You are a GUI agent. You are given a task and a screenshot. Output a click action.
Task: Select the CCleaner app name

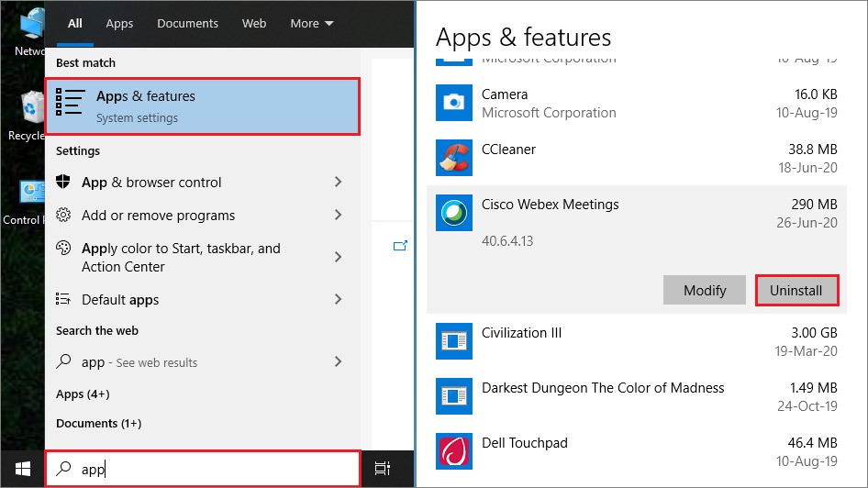point(508,150)
